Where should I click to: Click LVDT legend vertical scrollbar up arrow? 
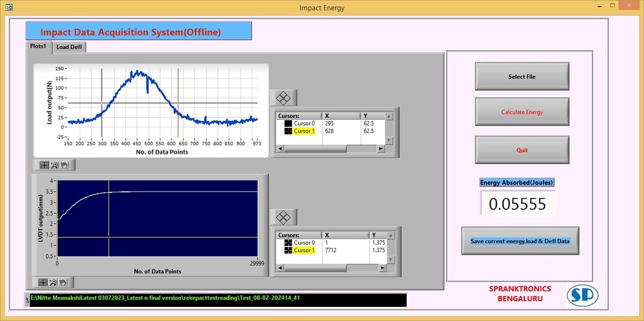(x=391, y=235)
